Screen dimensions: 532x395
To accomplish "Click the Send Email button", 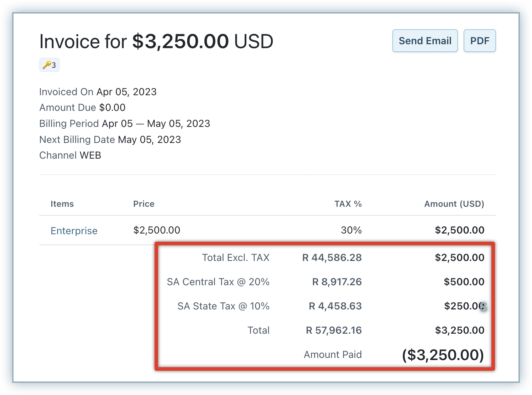I will tap(425, 41).
